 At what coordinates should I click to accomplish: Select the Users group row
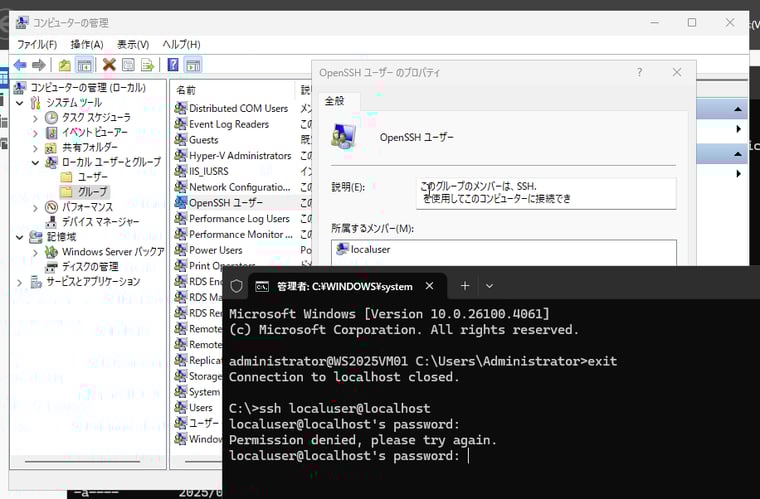pyautogui.click(x=201, y=407)
